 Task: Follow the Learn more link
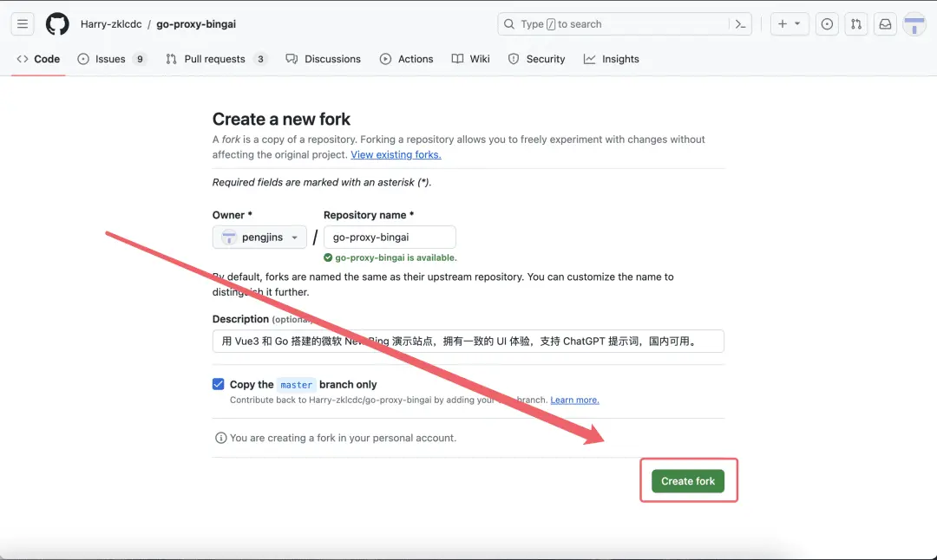click(x=574, y=400)
